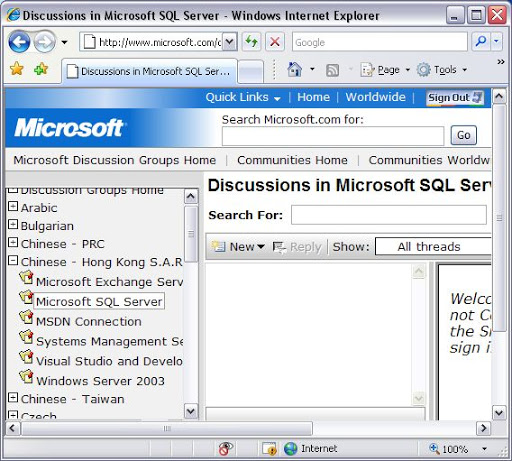This screenshot has width=512, height=461.
Task: Expand the Chinese - Taiwan tree node
Action: 13,397
